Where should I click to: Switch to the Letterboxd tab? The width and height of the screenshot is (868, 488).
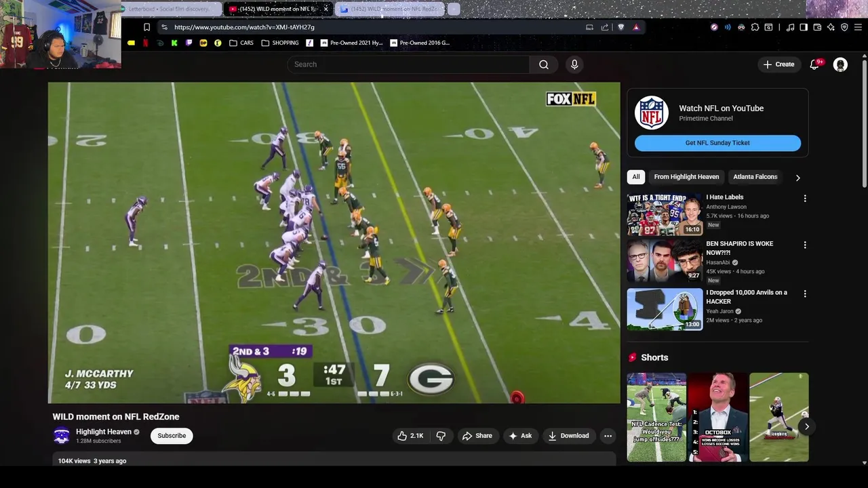tap(171, 9)
